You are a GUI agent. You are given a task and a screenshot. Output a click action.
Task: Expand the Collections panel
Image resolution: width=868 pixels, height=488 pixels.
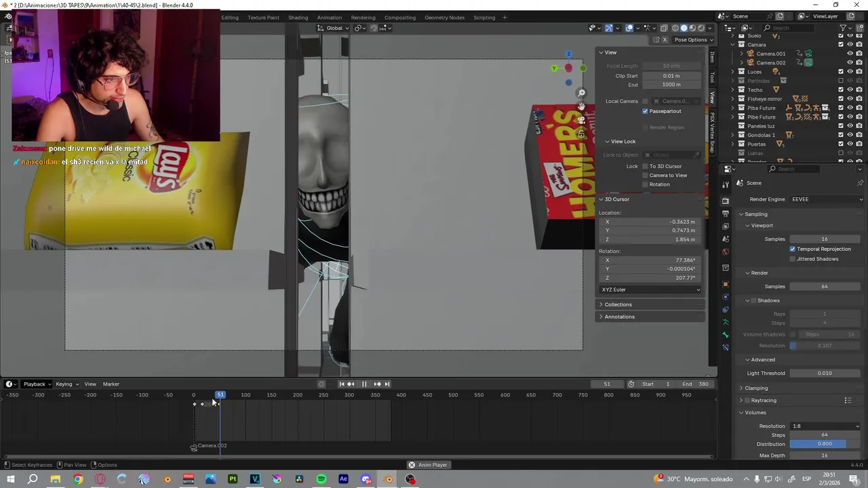pyautogui.click(x=617, y=304)
